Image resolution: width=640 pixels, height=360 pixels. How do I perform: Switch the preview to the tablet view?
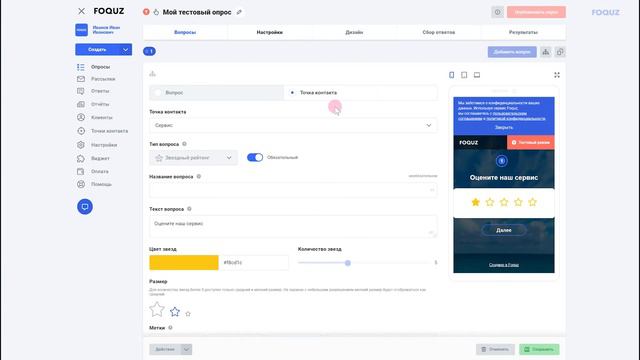click(464, 75)
